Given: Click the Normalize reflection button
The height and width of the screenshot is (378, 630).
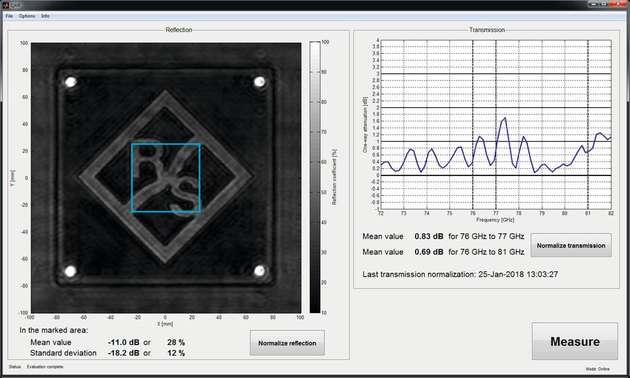Looking at the screenshot, I should (287, 343).
